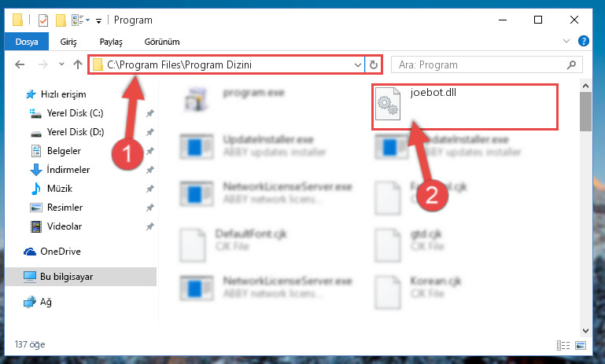Navigate back with the left arrow
The width and height of the screenshot is (605, 364).
tap(20, 64)
